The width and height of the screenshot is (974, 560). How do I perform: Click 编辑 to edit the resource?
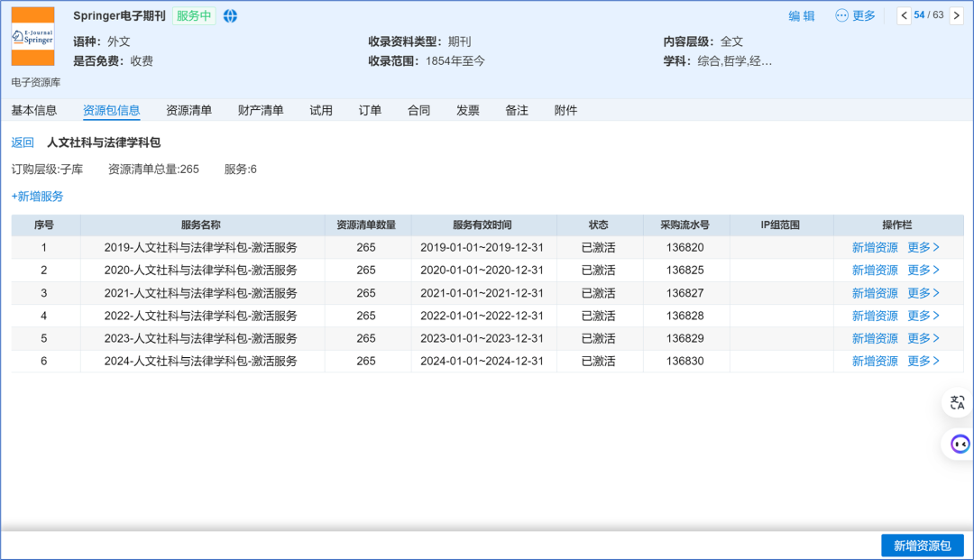(x=802, y=16)
